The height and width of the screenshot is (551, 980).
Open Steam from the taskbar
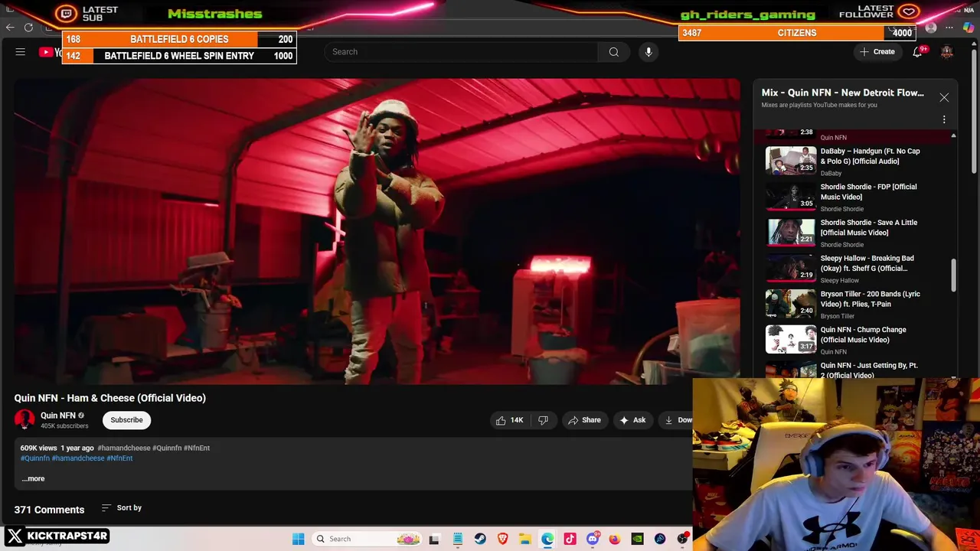(x=480, y=539)
